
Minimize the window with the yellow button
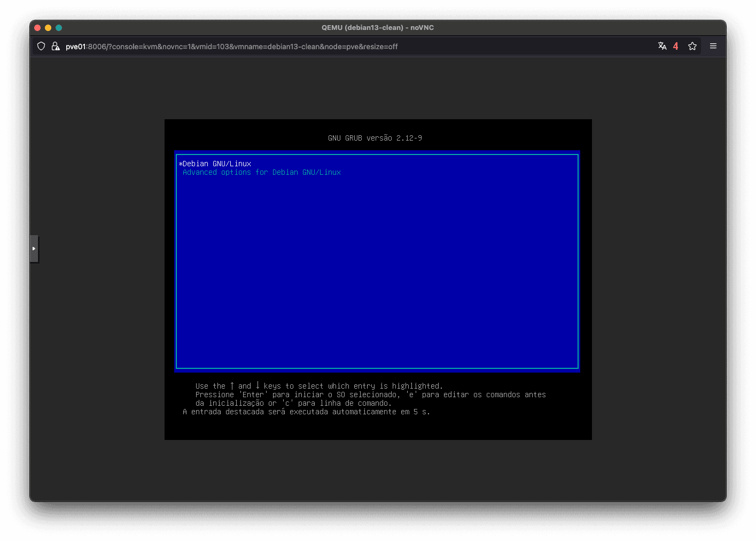pyautogui.click(x=48, y=28)
